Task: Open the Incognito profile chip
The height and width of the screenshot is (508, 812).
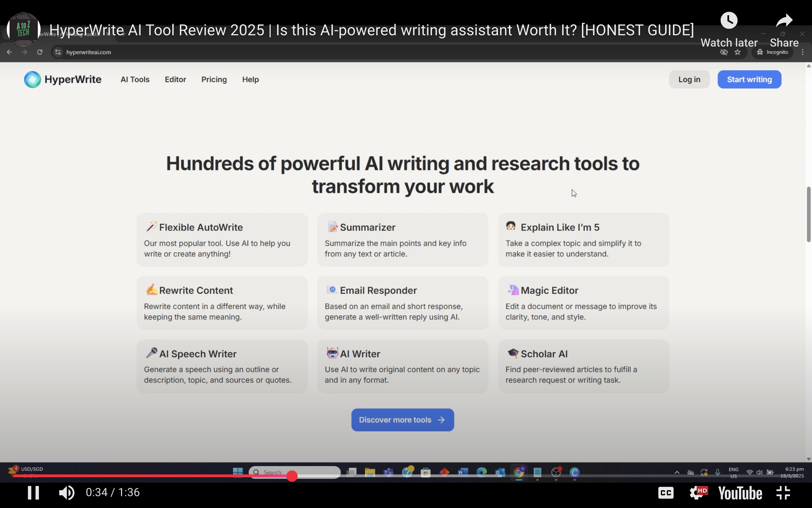Action: [x=773, y=52]
